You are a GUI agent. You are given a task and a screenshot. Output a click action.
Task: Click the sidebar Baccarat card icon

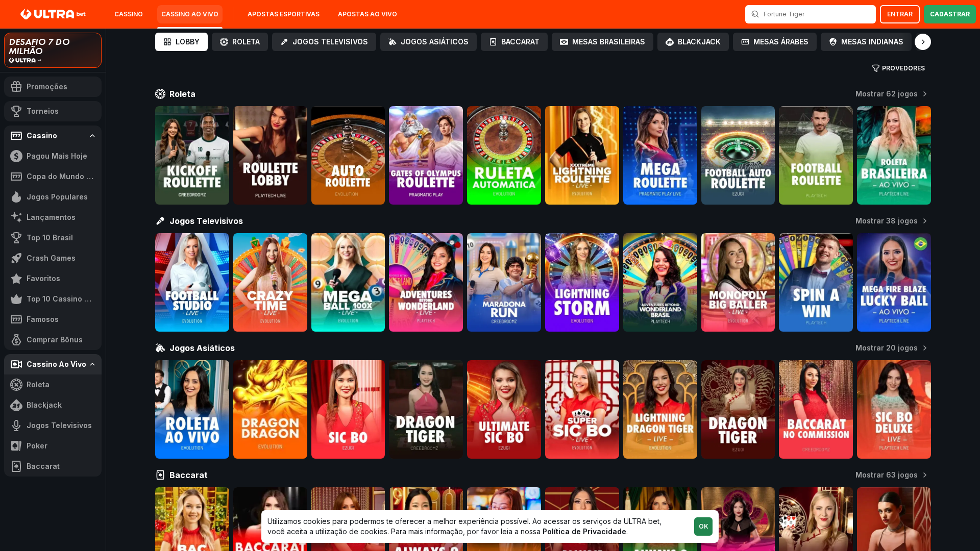16,466
